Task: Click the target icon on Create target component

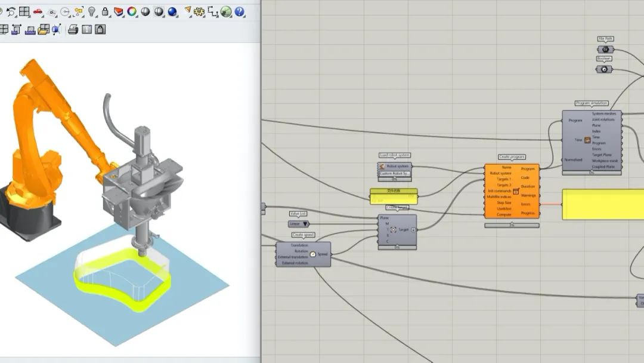Action: point(393,230)
